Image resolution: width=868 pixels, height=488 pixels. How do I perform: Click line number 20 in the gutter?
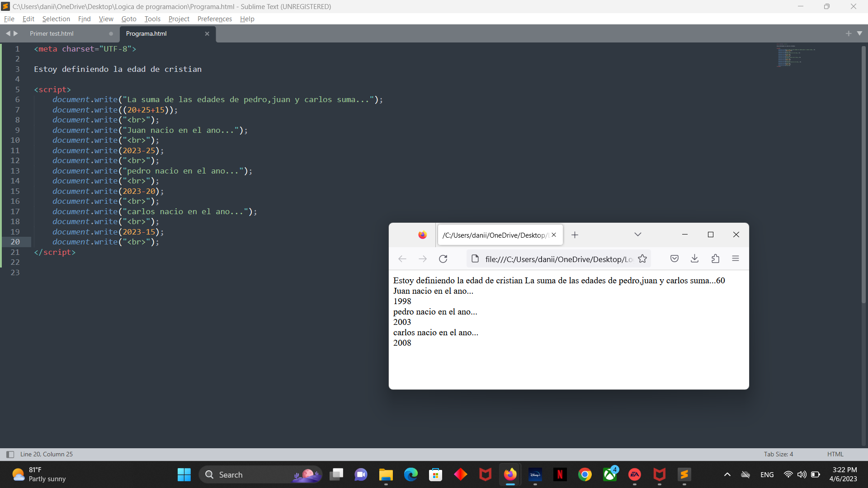coord(15,242)
